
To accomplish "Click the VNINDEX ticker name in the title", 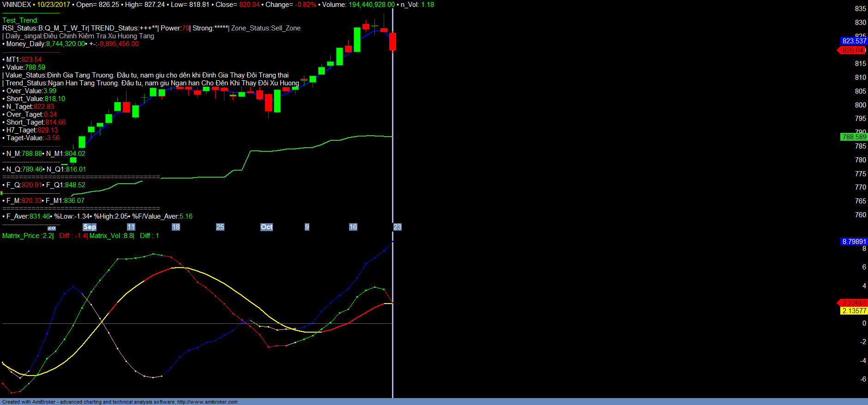I will [x=17, y=5].
